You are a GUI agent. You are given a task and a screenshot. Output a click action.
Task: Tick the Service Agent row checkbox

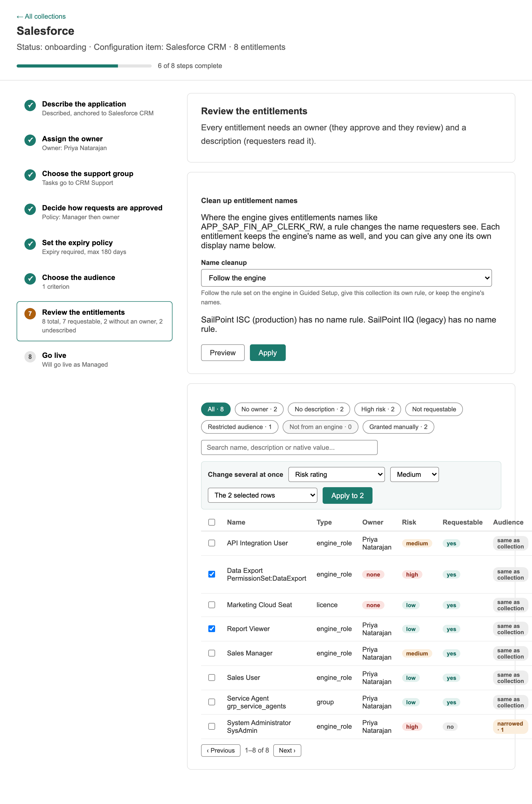(212, 702)
